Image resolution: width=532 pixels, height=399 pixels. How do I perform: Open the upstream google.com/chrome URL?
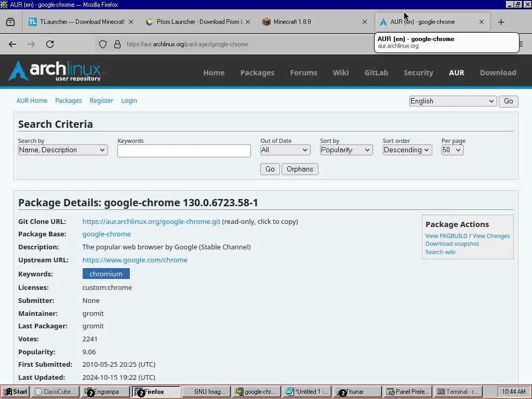tap(135, 260)
